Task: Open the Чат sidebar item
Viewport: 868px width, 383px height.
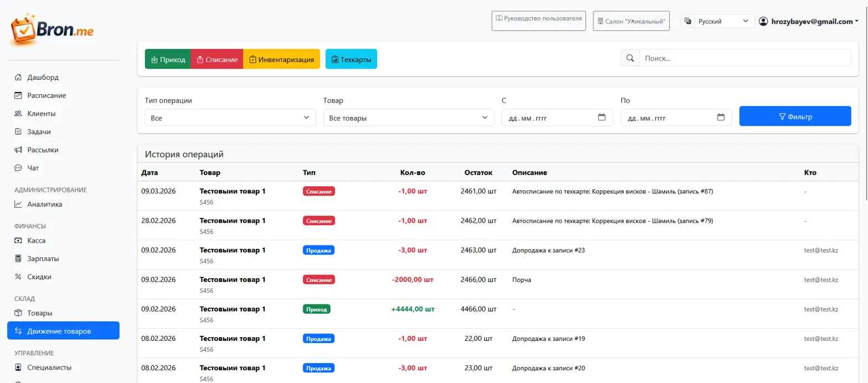Action: (33, 168)
